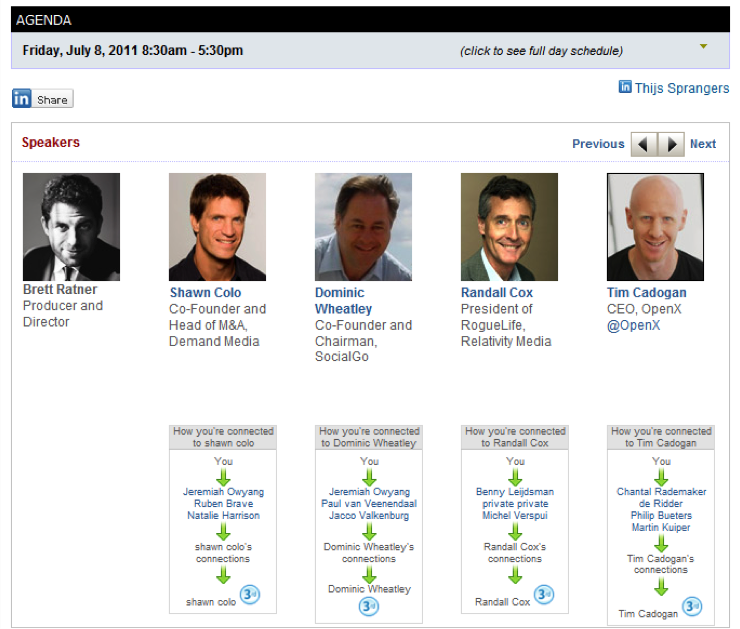Click the next speakers right arrow
The width and height of the screenshot is (740, 629).
tap(671, 144)
